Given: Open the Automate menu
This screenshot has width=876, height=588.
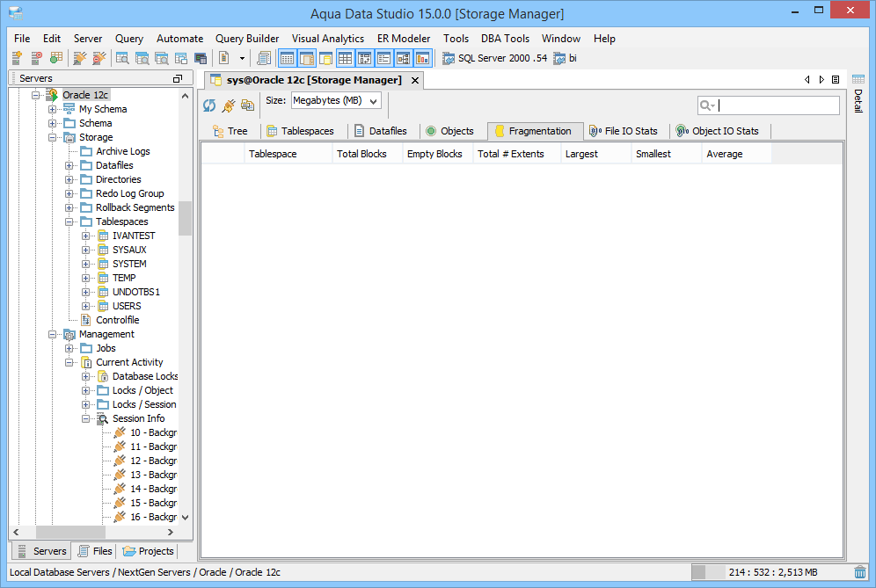Looking at the screenshot, I should (180, 39).
